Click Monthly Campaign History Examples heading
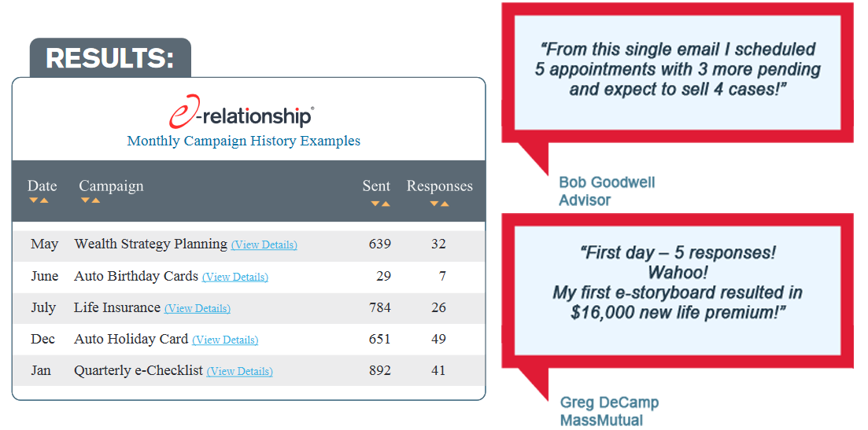868x430 pixels. 244,141
